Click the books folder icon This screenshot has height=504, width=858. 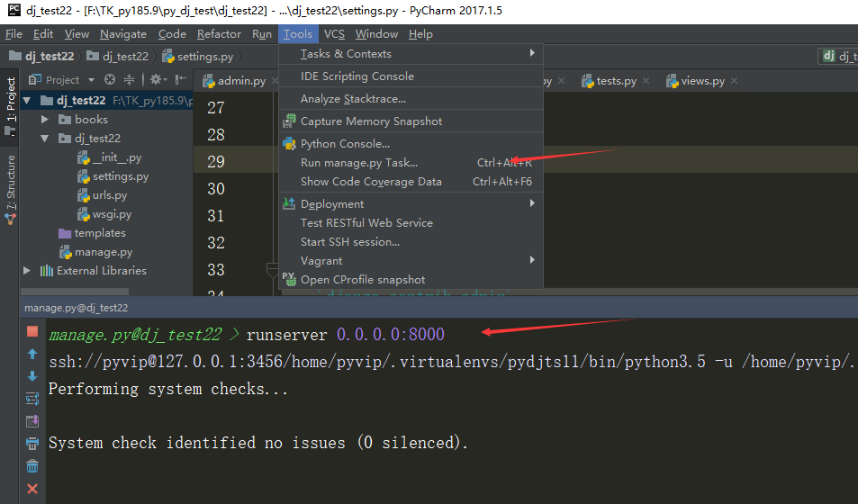click(65, 120)
